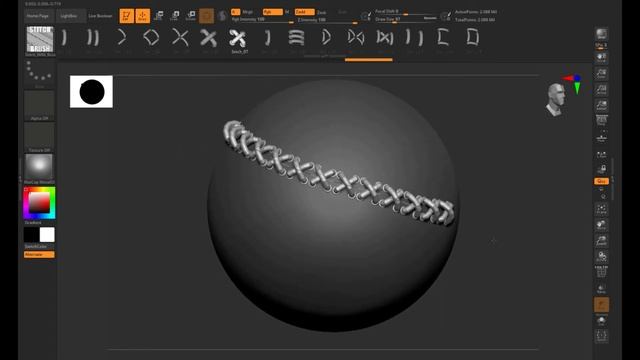Pick a color in the color picker square
This screenshot has height=360, width=640.
39,202
